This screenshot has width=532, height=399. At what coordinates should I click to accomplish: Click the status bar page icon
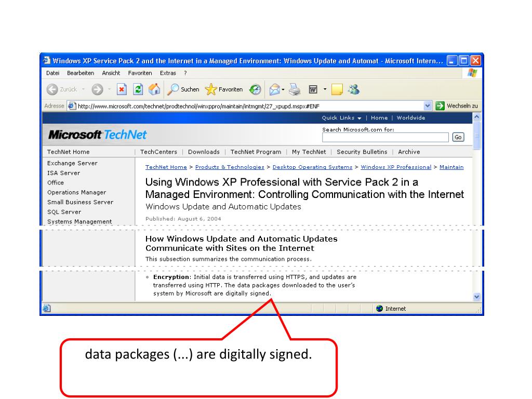click(x=46, y=308)
